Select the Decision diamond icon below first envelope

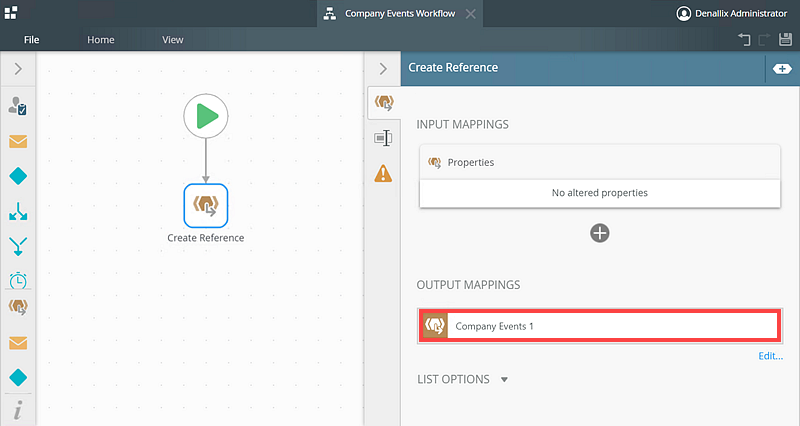point(18,176)
